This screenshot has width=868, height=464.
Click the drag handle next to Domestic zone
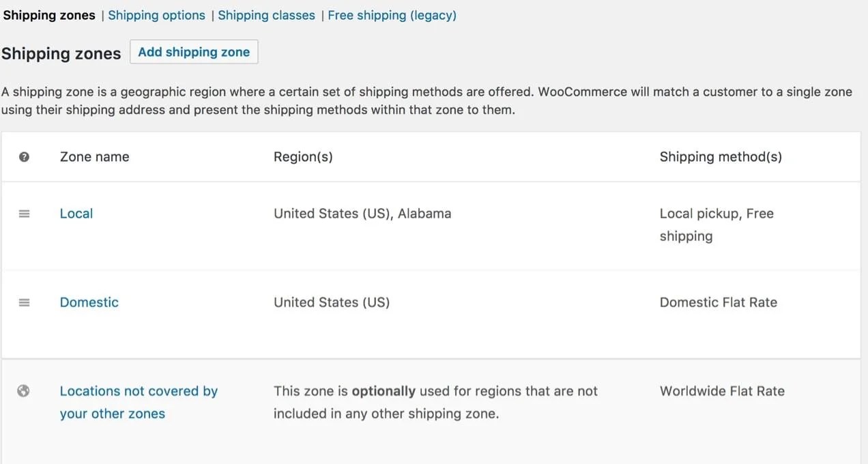24,302
